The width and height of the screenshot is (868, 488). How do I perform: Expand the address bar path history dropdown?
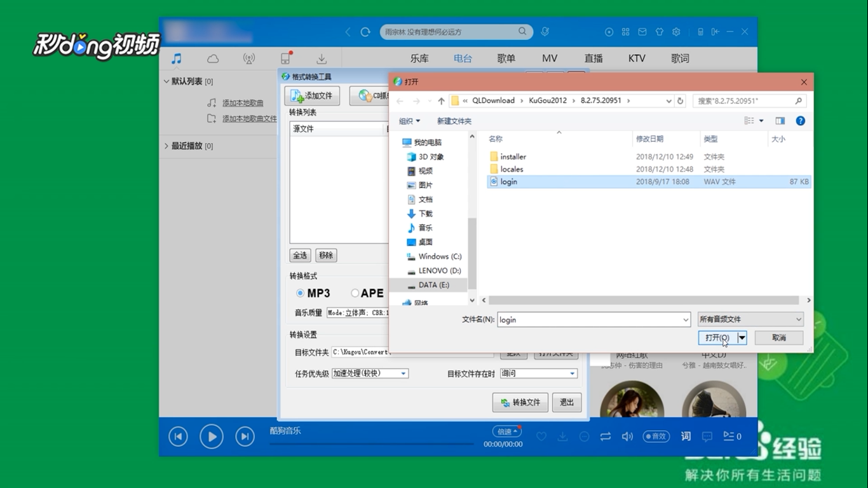click(x=668, y=101)
